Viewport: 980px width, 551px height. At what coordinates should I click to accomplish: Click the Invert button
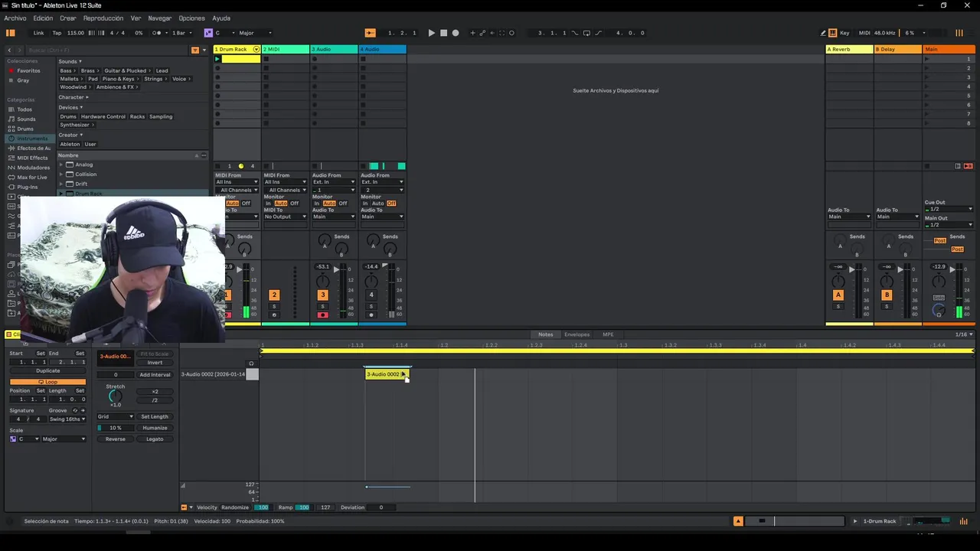[x=155, y=363]
